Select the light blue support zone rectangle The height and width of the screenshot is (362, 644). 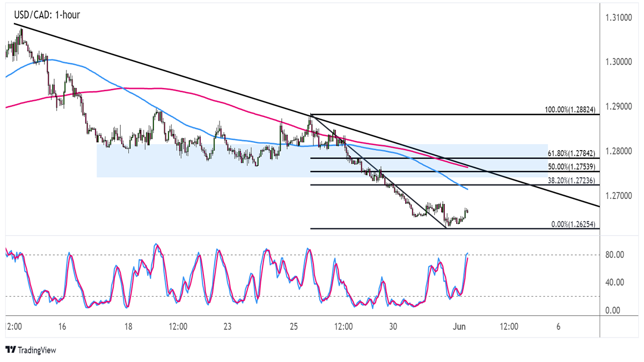[322, 160]
